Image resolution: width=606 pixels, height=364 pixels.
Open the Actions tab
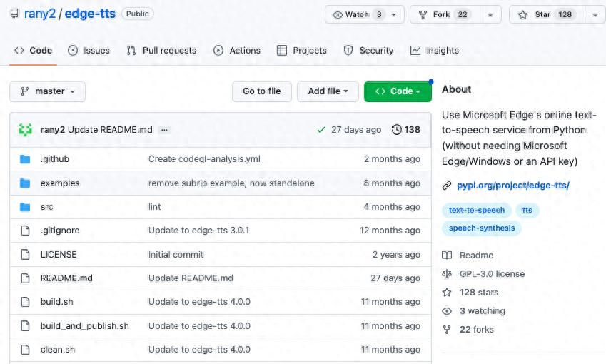237,50
